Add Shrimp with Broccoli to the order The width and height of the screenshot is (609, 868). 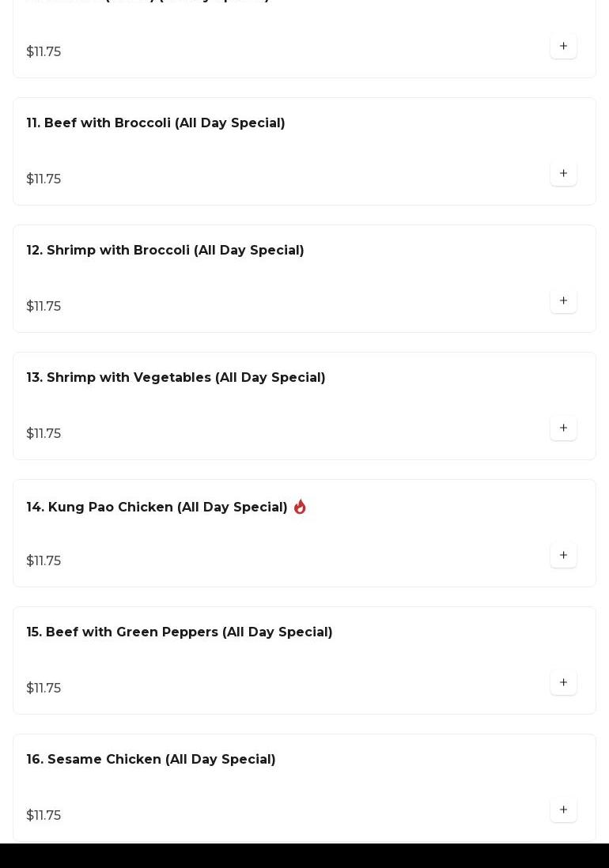click(563, 301)
